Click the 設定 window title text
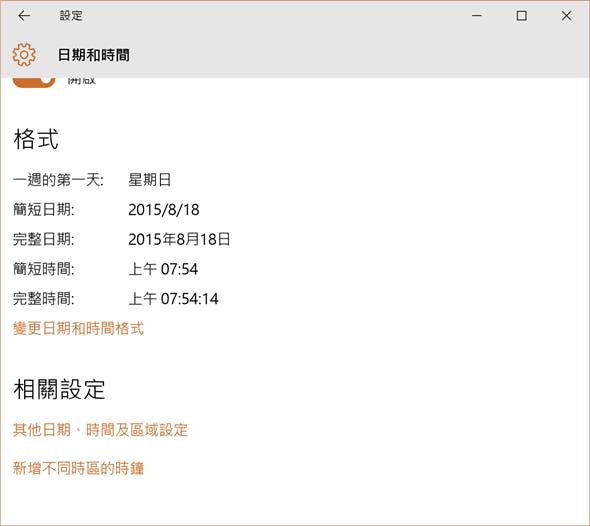590x526 pixels. [x=71, y=16]
